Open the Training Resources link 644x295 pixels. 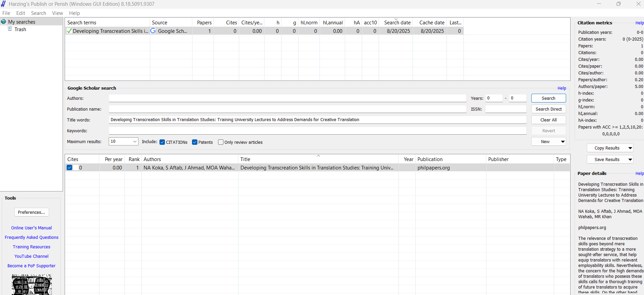[31, 247]
